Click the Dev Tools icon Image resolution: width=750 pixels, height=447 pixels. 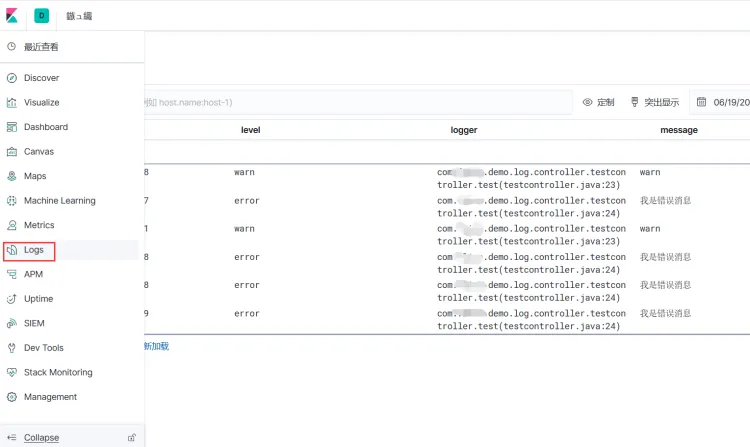pyautogui.click(x=11, y=348)
